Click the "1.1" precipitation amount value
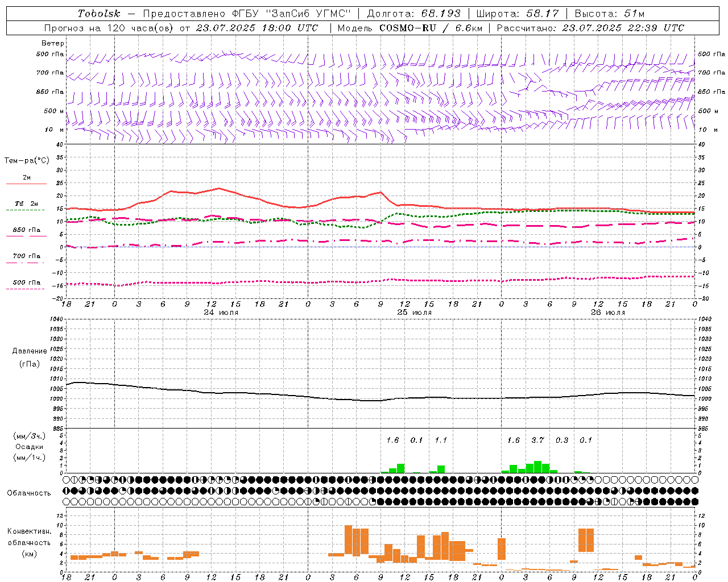The image size is (728, 582). 441,440
